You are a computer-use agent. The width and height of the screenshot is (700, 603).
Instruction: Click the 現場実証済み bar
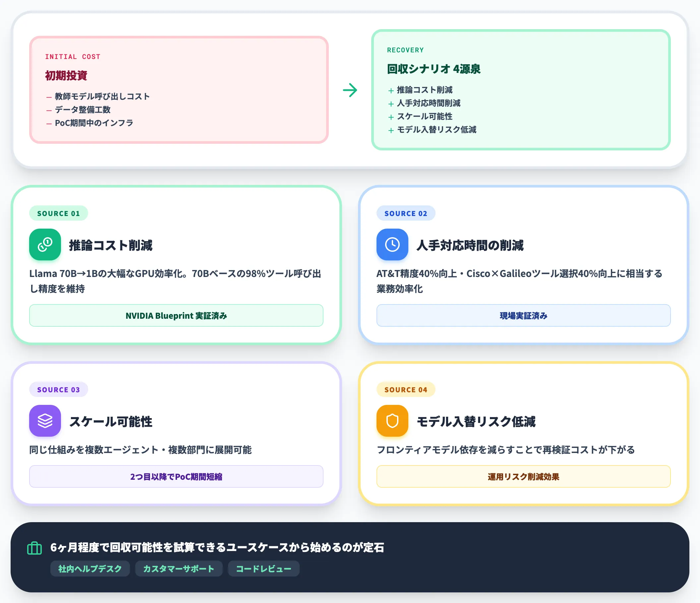(523, 316)
